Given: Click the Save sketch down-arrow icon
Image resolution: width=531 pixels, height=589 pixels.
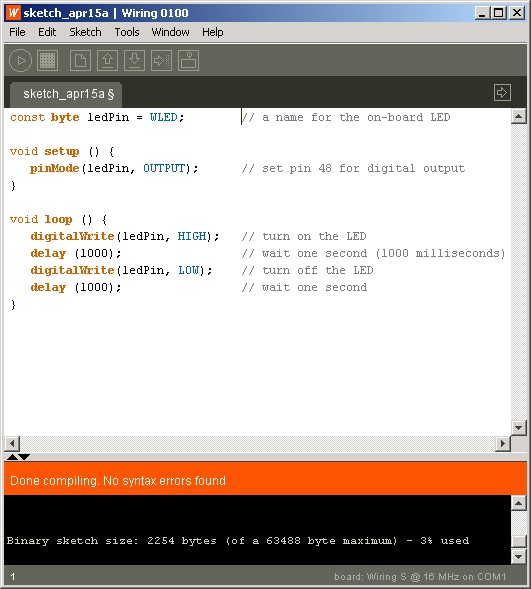Looking at the screenshot, I should (134, 60).
